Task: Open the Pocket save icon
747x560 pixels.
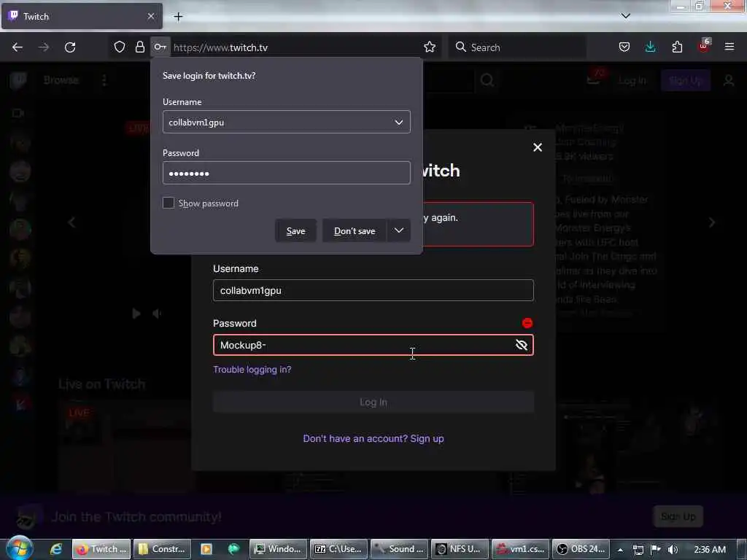Action: tap(624, 47)
